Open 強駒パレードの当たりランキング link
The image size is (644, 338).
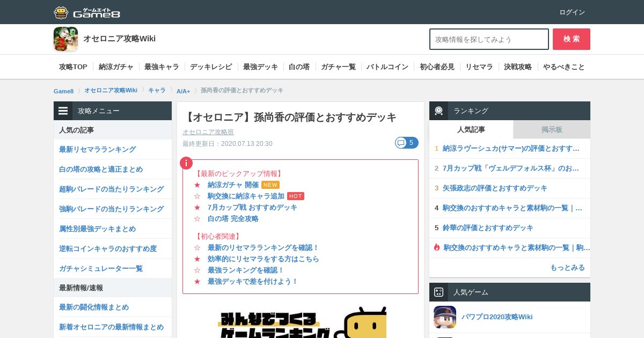[112, 209]
